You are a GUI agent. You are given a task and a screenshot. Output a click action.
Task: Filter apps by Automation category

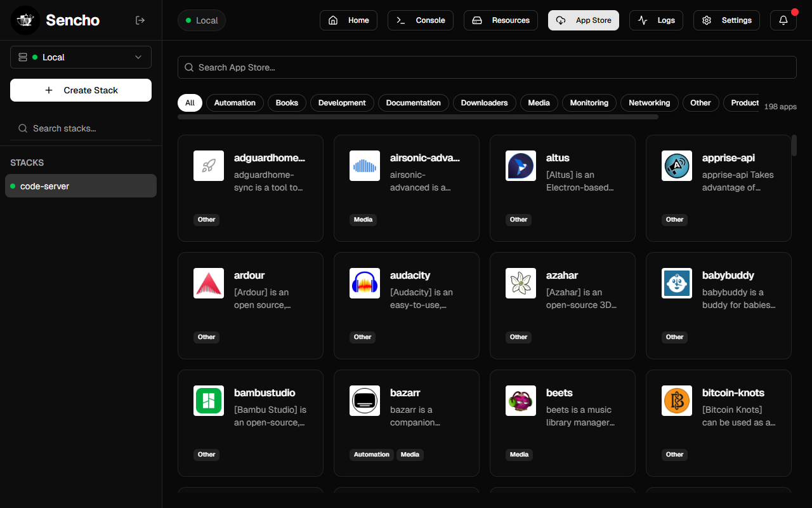pos(235,103)
